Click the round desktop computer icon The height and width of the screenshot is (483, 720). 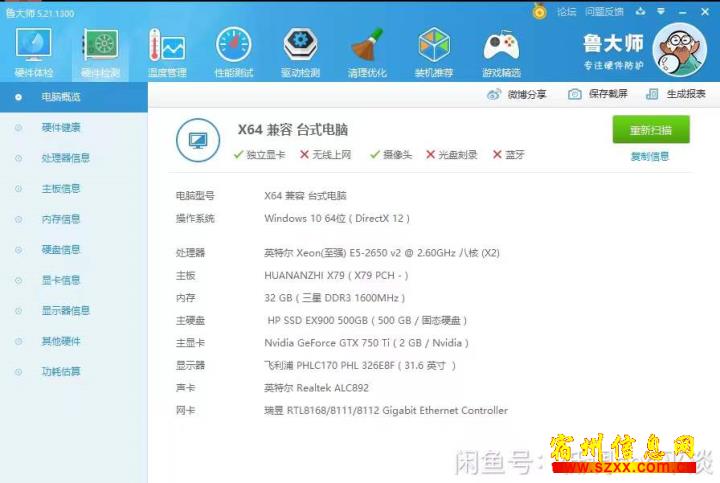click(198, 140)
